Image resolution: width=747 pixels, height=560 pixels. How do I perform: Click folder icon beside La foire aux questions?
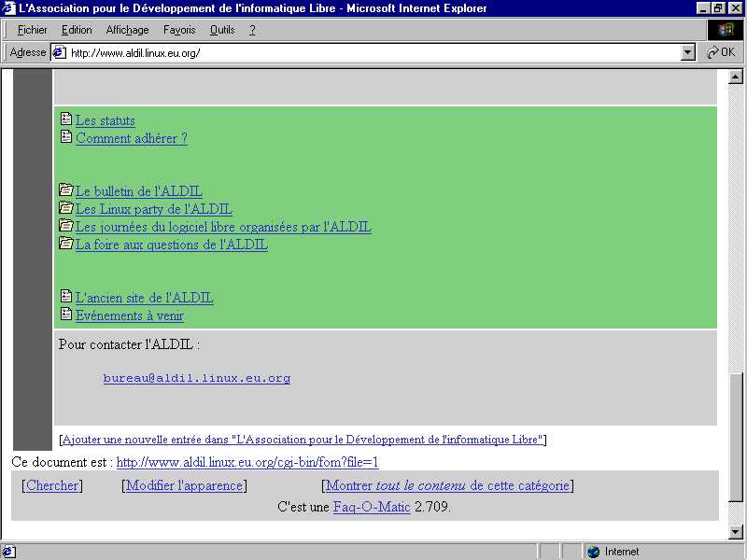click(x=65, y=244)
